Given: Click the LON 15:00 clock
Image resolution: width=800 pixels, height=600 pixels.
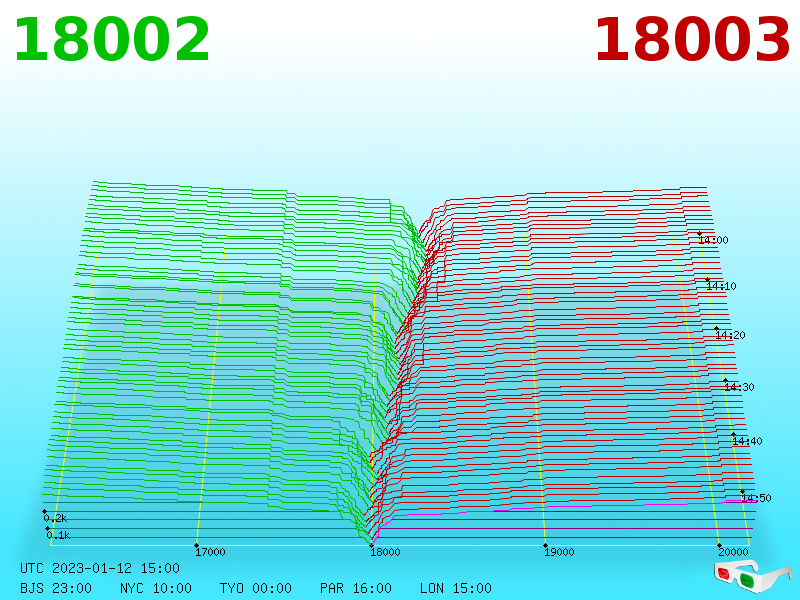Looking at the screenshot, I should click(456, 588).
